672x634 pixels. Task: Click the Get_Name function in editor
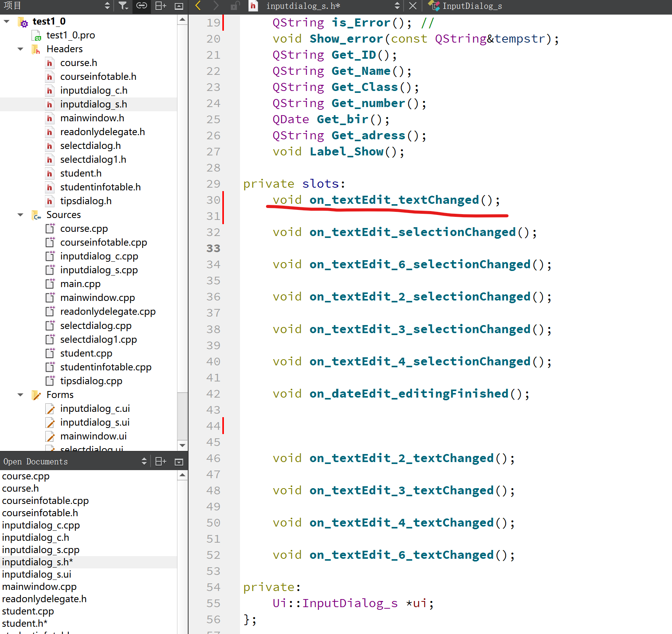(361, 71)
